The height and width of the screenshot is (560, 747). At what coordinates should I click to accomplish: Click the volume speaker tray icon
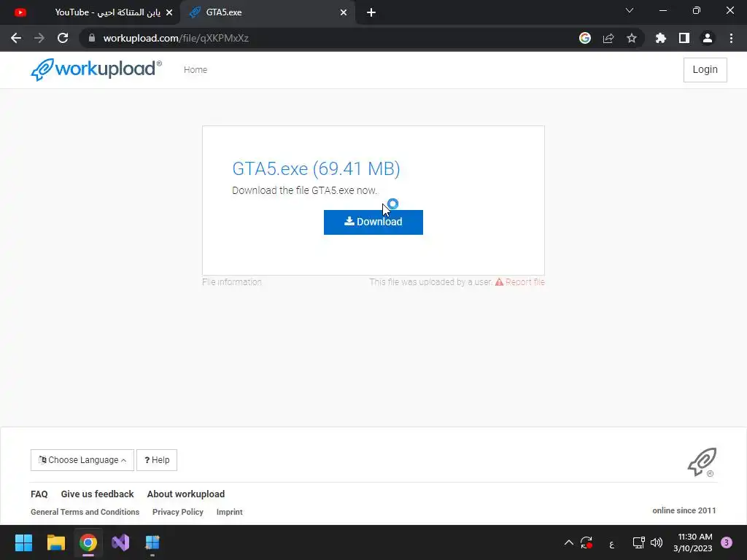point(657,542)
